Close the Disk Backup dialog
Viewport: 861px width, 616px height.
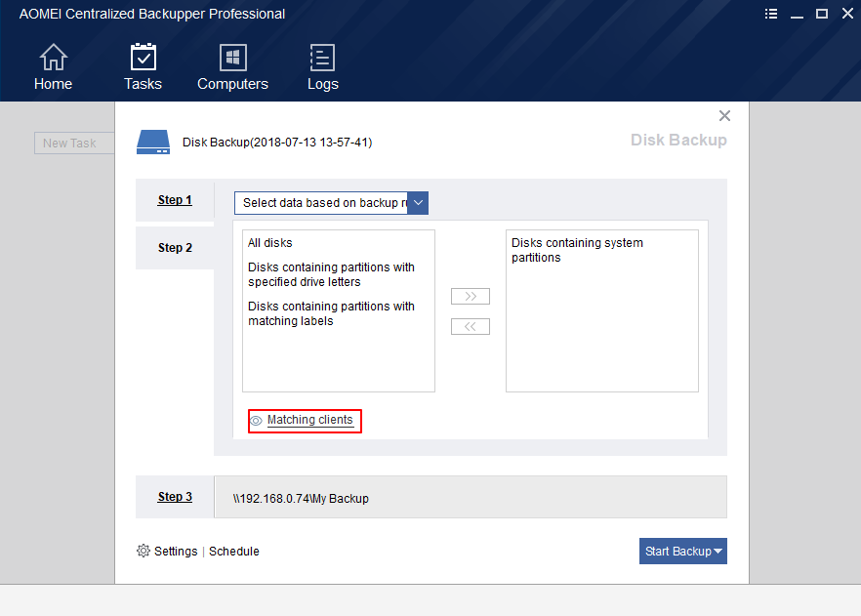[724, 115]
